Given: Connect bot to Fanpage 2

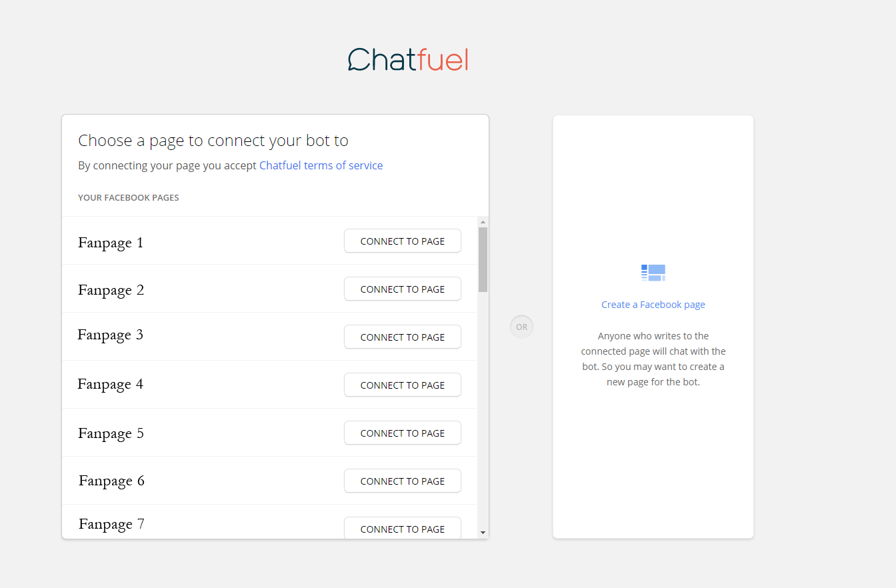Looking at the screenshot, I should [402, 289].
